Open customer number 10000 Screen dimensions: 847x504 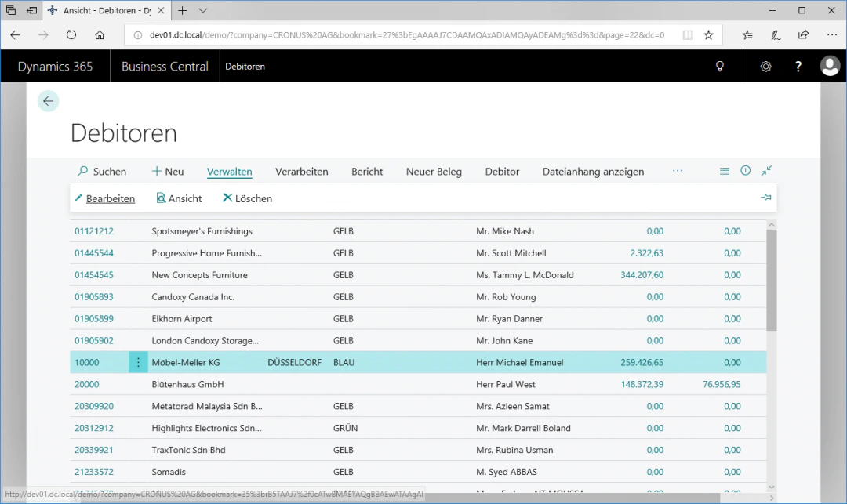pos(87,363)
